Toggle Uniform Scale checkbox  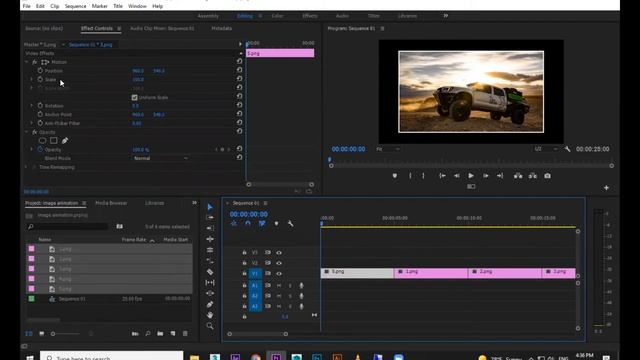[134, 97]
